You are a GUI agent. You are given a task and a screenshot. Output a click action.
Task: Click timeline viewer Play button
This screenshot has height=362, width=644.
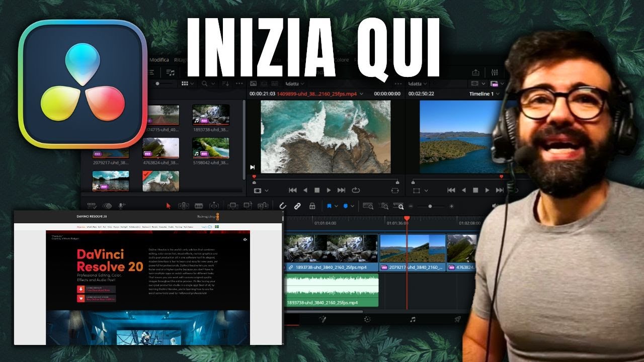coord(487,190)
